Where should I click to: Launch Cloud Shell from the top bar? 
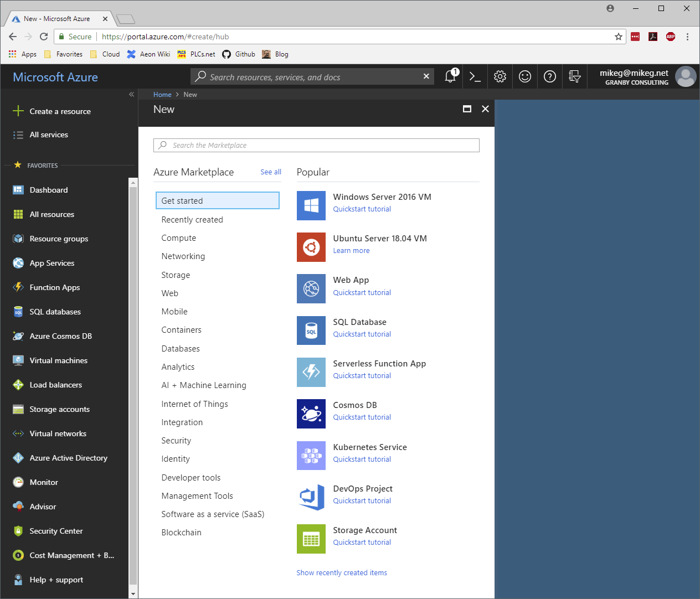click(x=475, y=76)
